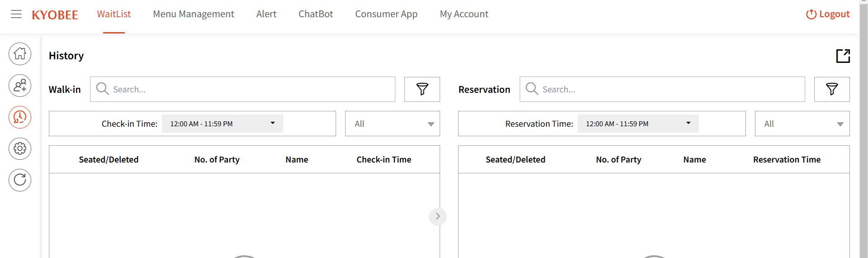868x258 pixels.
Task: Click the Reservation filter funnel icon
Action: pyautogui.click(x=831, y=89)
